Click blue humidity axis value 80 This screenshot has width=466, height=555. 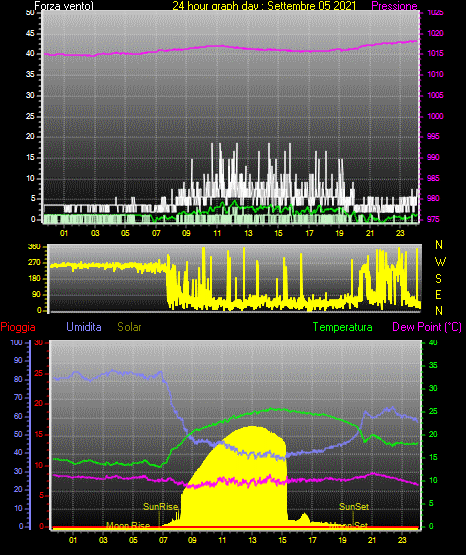[x=18, y=379]
